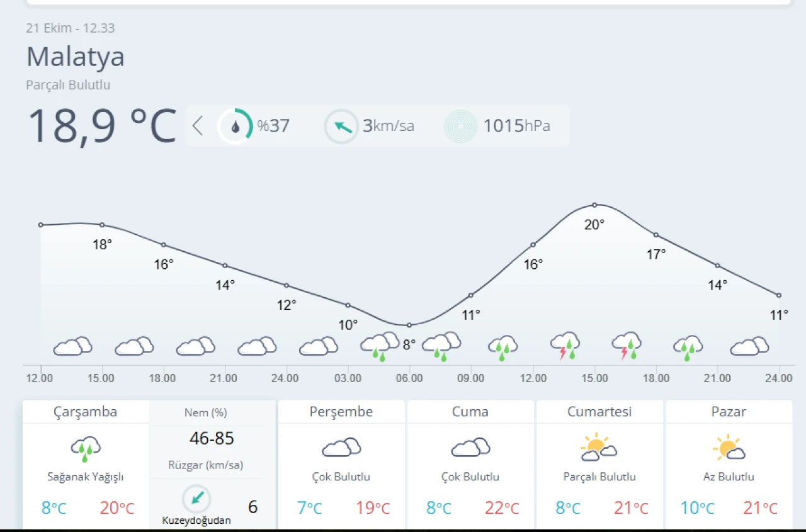Click the Malatya city name
The image size is (806, 532).
coord(76,57)
